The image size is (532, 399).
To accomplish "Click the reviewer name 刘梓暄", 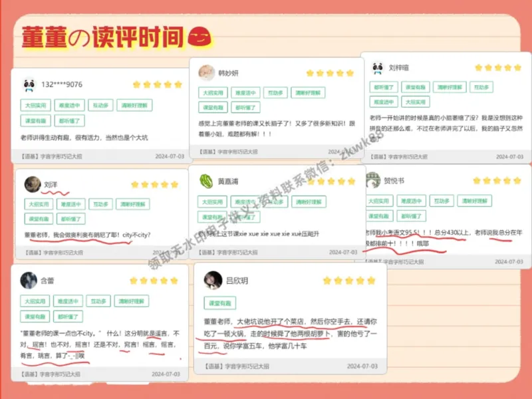I will tap(398, 68).
